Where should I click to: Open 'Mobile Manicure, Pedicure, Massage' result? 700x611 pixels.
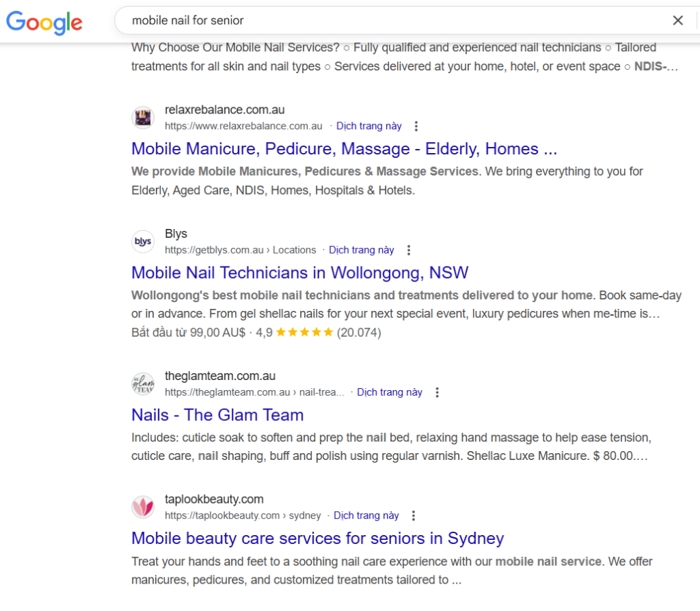pyautogui.click(x=344, y=149)
